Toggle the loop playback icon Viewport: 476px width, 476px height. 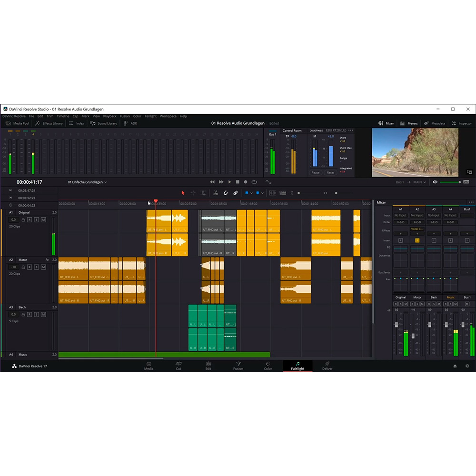[254, 182]
